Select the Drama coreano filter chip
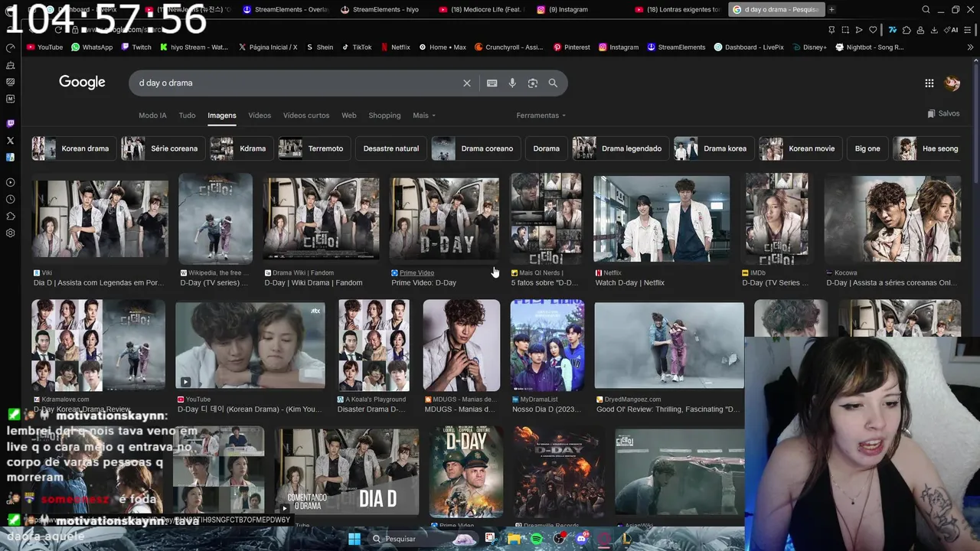This screenshot has width=980, height=551. (476, 148)
